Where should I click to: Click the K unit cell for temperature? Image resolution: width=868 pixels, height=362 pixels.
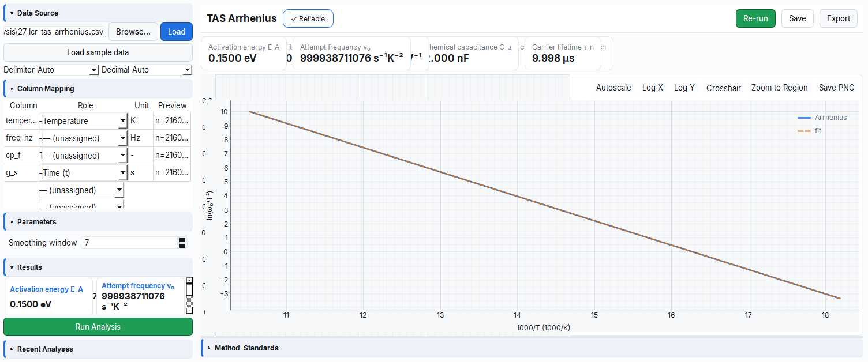point(141,121)
